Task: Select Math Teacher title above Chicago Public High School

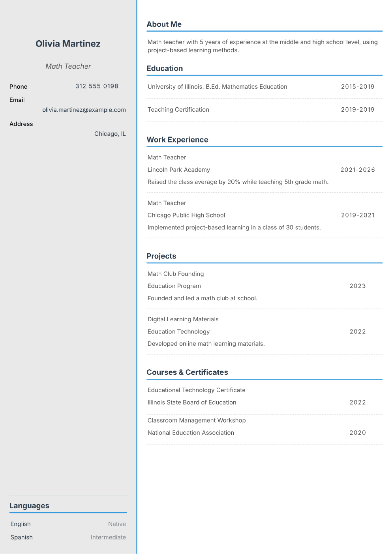Action: click(167, 203)
